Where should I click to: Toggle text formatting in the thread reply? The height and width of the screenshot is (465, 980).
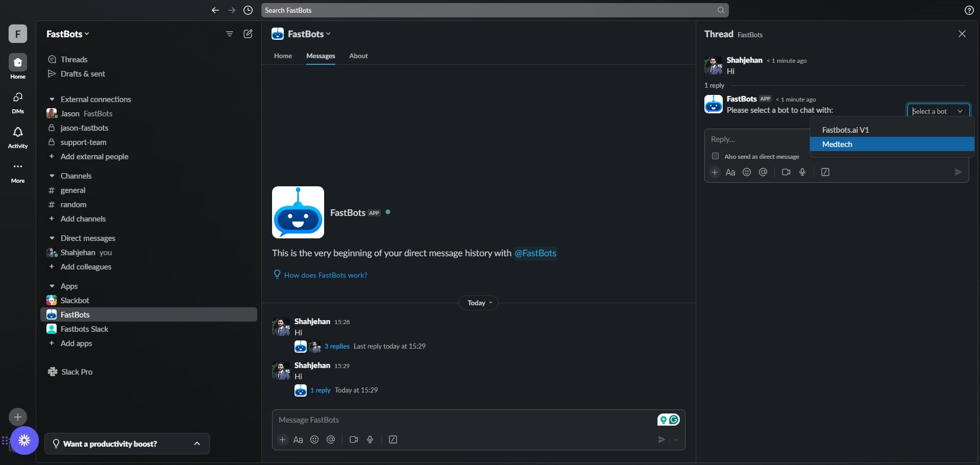(x=730, y=172)
